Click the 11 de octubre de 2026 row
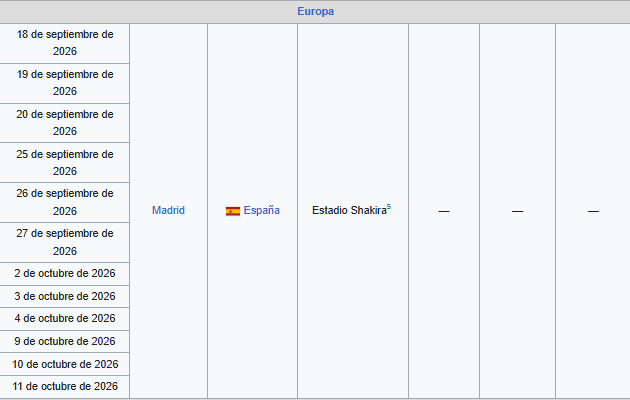Image resolution: width=630 pixels, height=400 pixels. [65, 387]
